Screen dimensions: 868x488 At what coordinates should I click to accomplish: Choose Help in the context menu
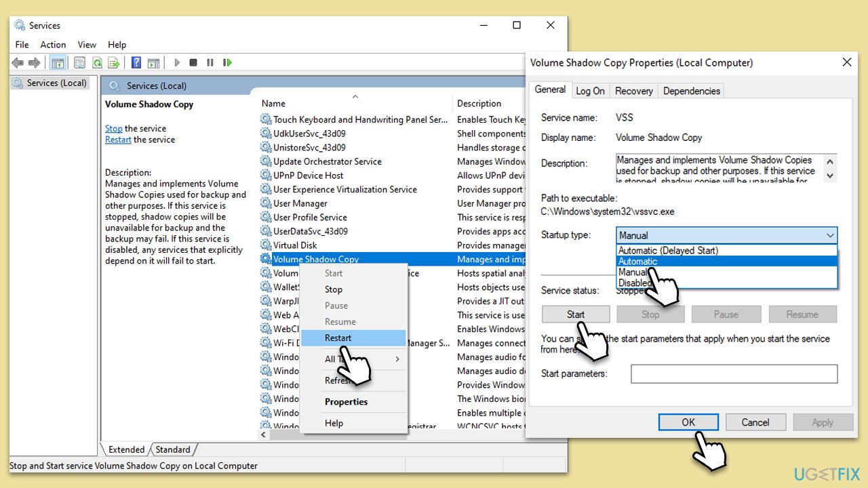pos(353,424)
